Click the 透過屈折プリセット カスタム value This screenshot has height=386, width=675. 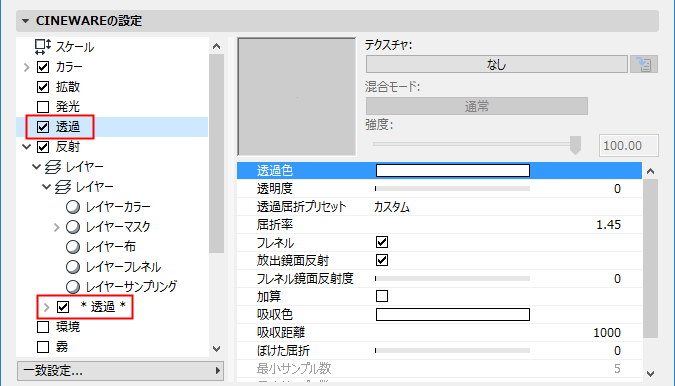(x=392, y=207)
